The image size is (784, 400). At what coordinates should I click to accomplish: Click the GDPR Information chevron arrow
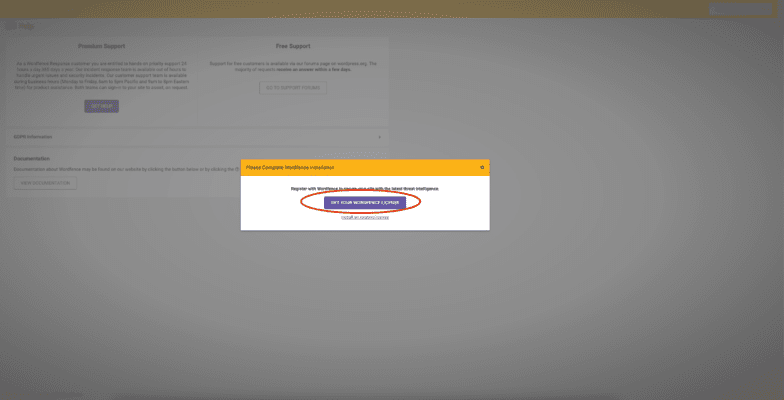(x=380, y=136)
